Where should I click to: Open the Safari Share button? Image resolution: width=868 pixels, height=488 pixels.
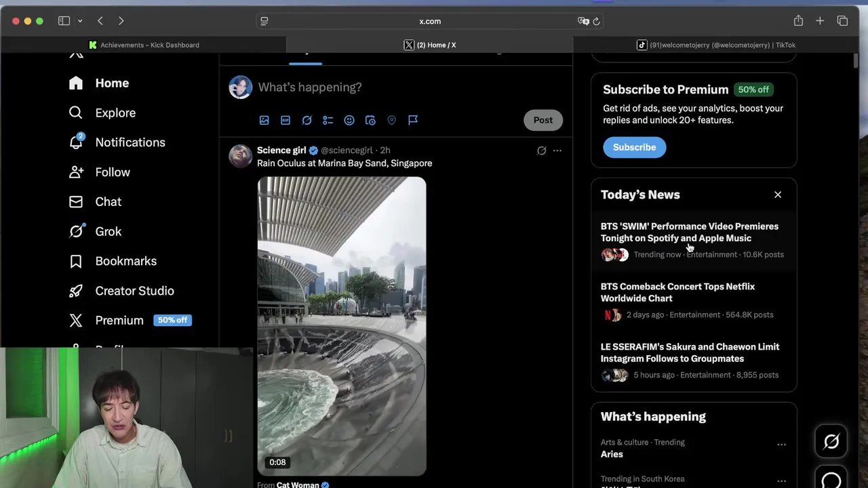coord(798,21)
